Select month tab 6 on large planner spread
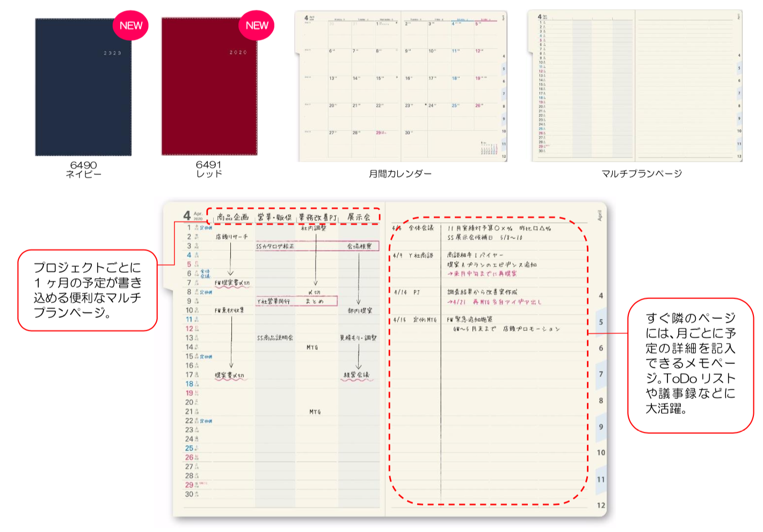Image resolution: width=763 pixels, height=532 pixels. tap(601, 348)
